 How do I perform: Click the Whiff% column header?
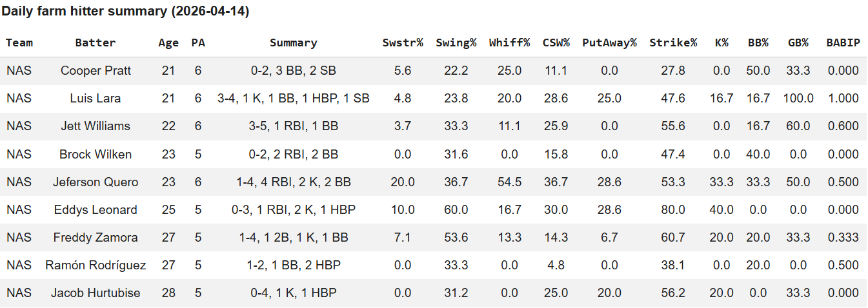509,43
